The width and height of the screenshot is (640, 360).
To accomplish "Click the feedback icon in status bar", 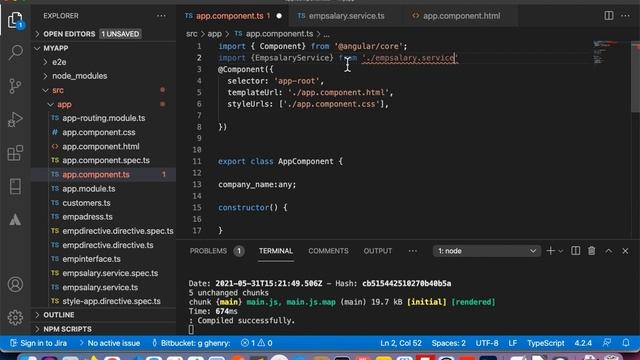I will coord(607,343).
